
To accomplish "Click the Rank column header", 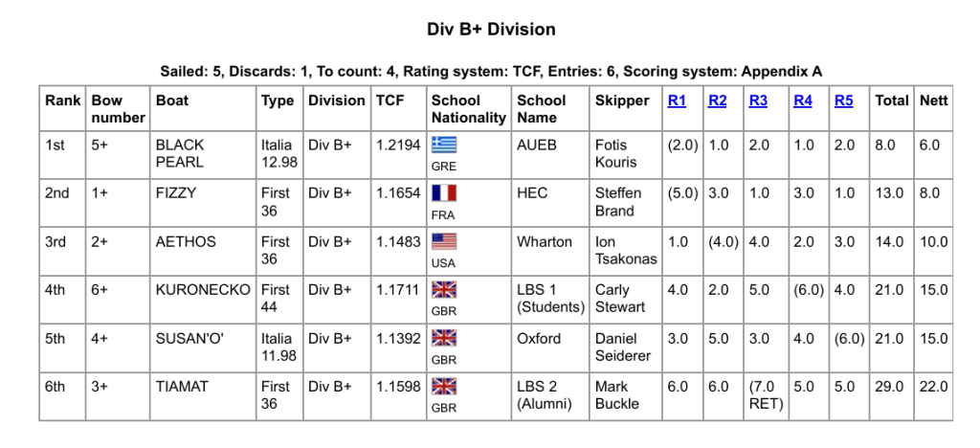I will tap(61, 100).
